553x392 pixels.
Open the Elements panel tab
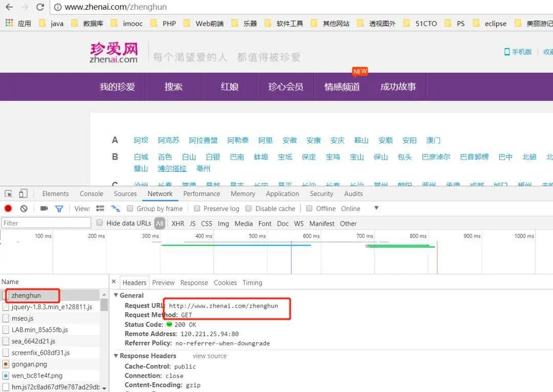pos(55,193)
